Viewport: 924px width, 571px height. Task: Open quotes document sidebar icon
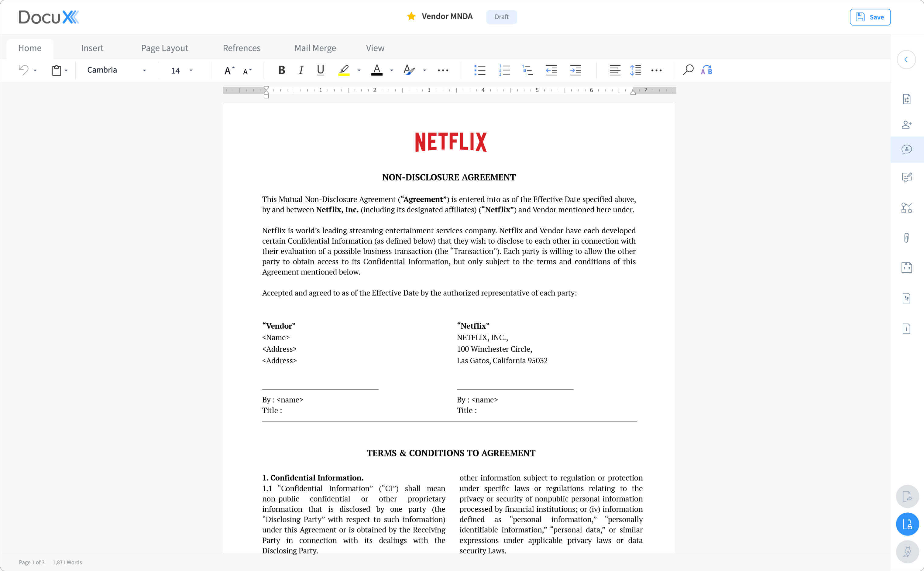[906, 298]
